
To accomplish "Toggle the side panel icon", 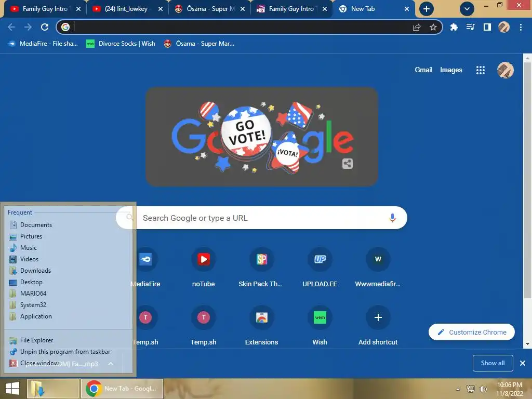I will pyautogui.click(x=487, y=27).
